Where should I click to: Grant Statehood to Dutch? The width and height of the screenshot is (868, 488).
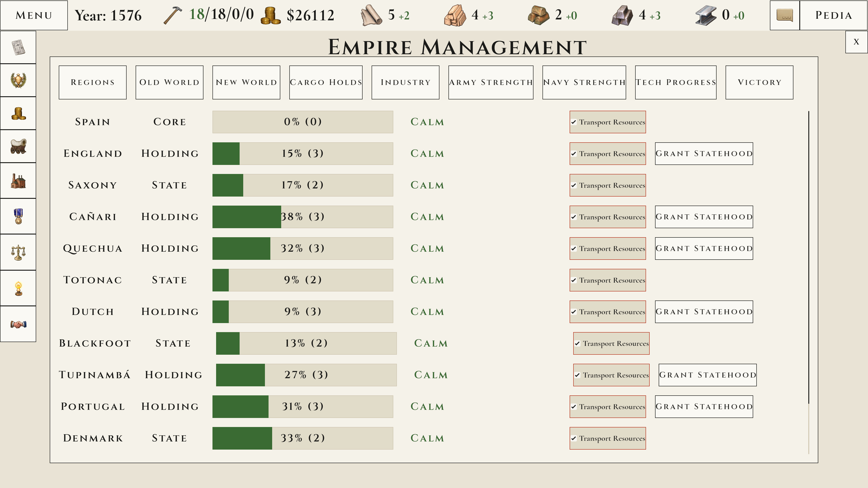[x=704, y=312]
